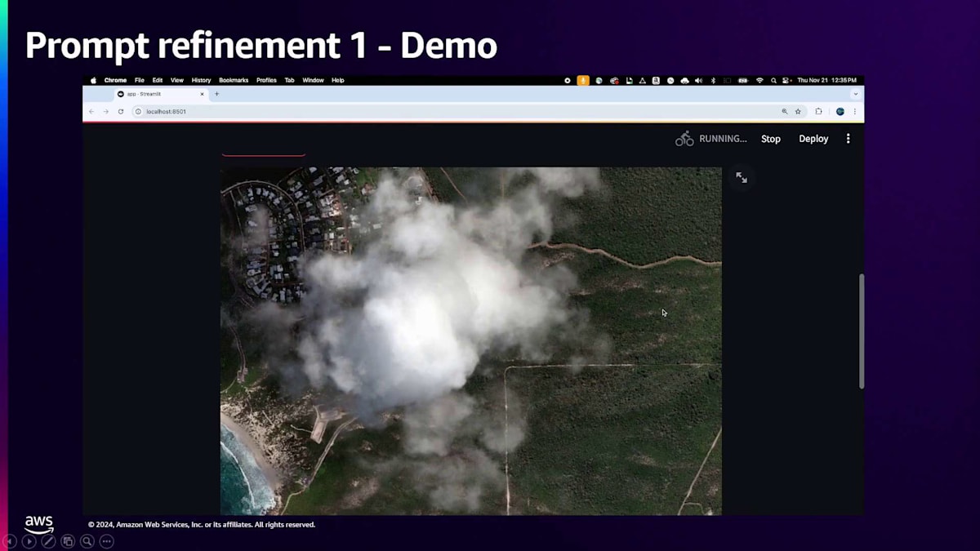The height and width of the screenshot is (551, 980).
Task: Open the Profiles menu
Action: point(266,80)
